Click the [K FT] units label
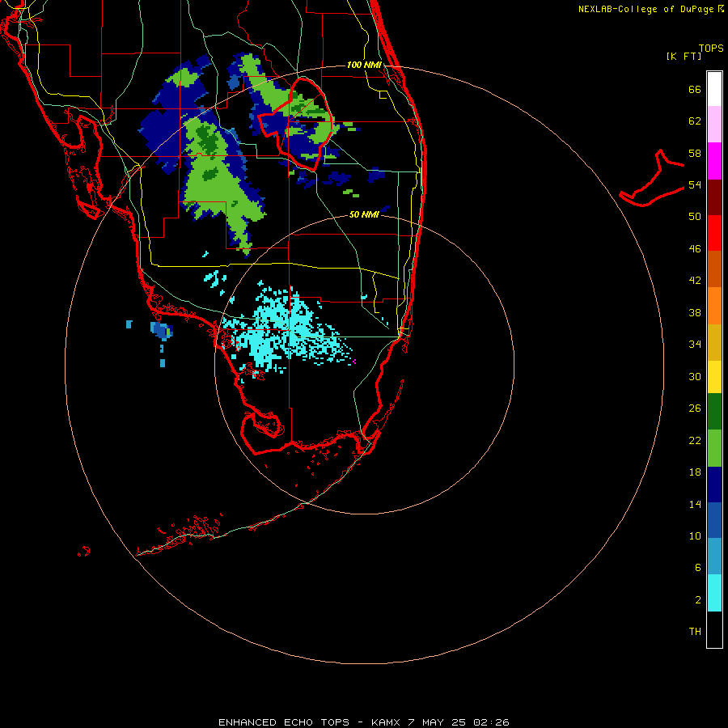 click(684, 56)
